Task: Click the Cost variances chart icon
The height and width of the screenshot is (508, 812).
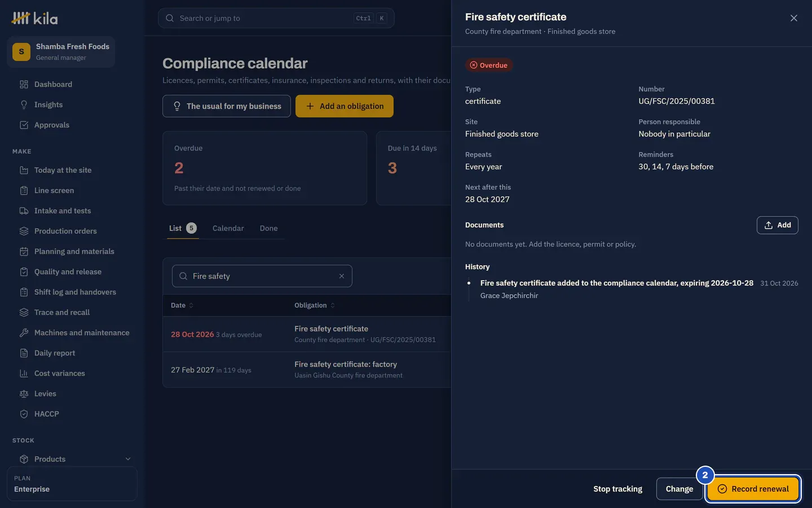Action: tap(24, 373)
